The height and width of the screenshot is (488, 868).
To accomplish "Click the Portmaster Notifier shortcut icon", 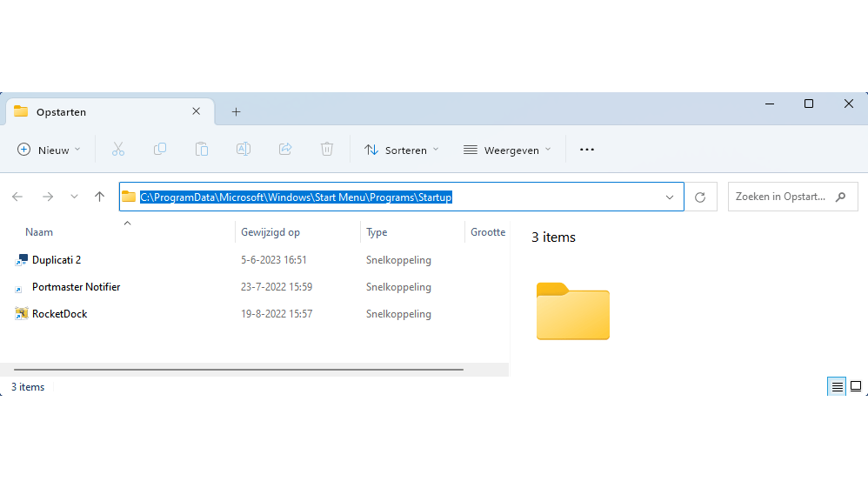I will 18,289.
